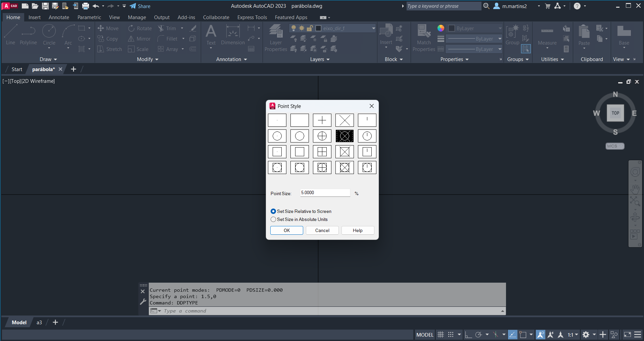
Task: Toggle object snap tracking in status bar
Action: tap(512, 335)
